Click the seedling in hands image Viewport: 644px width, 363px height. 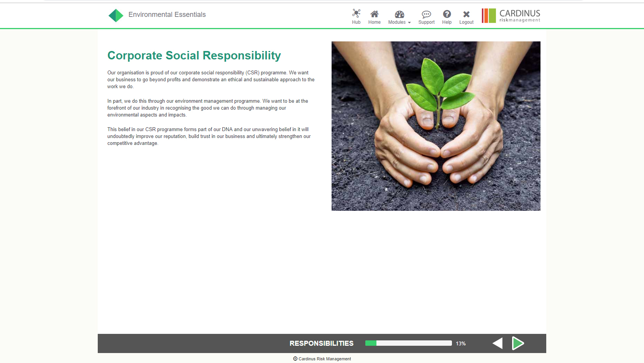[436, 126]
